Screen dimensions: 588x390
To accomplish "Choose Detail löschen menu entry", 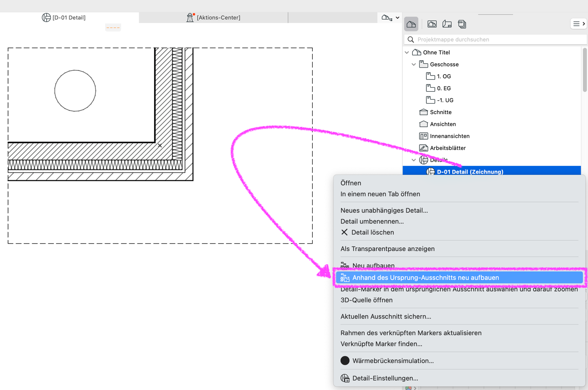I will 372,233.
